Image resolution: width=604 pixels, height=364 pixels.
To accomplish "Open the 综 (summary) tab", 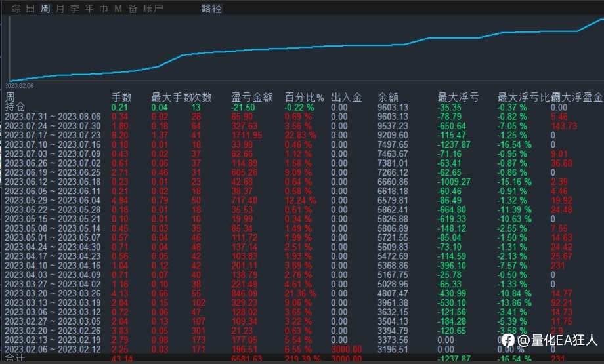I will tap(16, 9).
